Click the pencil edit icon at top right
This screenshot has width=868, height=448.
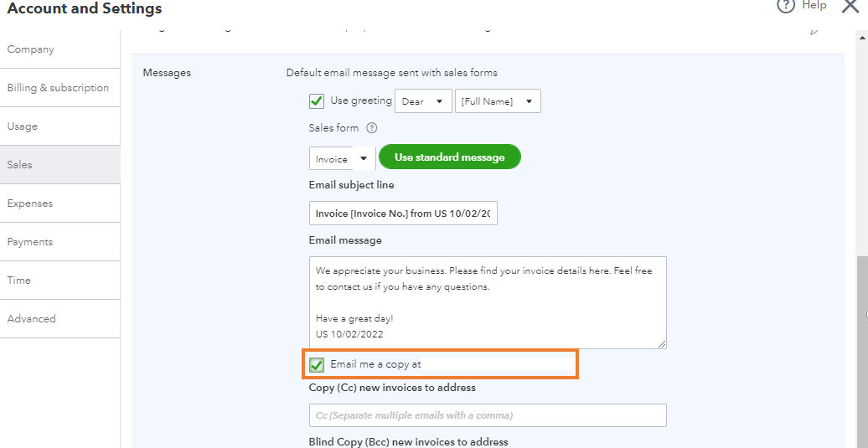point(814,31)
